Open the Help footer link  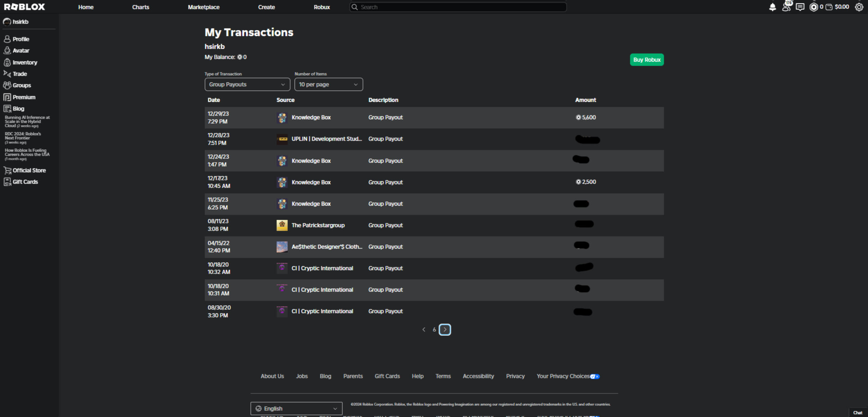click(x=418, y=376)
